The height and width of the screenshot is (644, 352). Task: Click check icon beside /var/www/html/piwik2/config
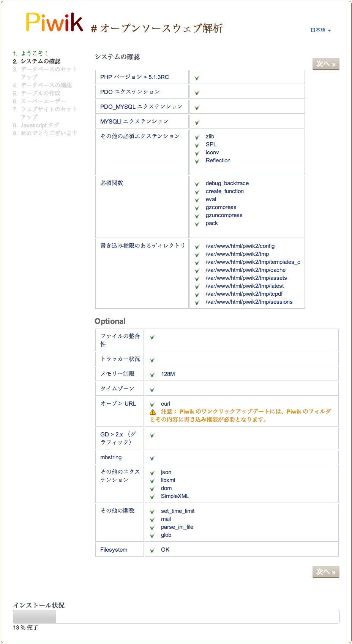tap(197, 247)
